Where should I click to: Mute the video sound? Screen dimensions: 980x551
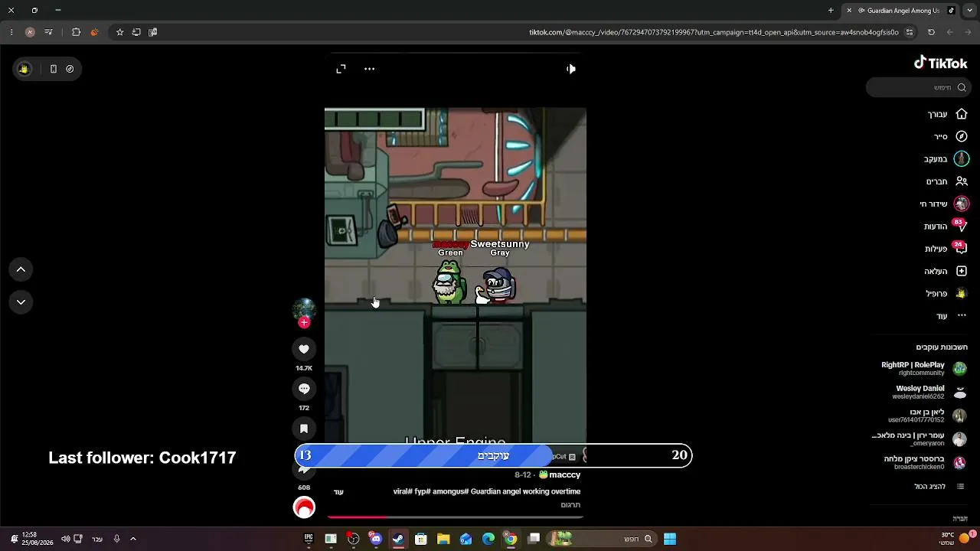pyautogui.click(x=570, y=69)
